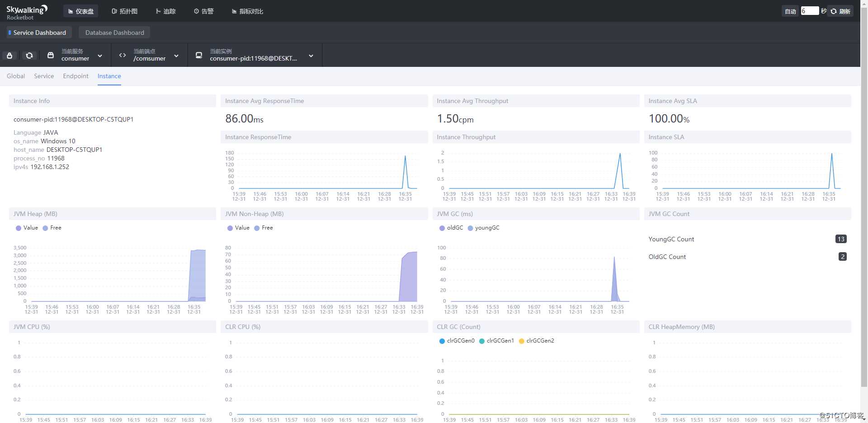868x423 pixels.
Task: Click the consumer-pid:11968@DESKTOP-C5TQUP1 instance name
Action: 73,119
